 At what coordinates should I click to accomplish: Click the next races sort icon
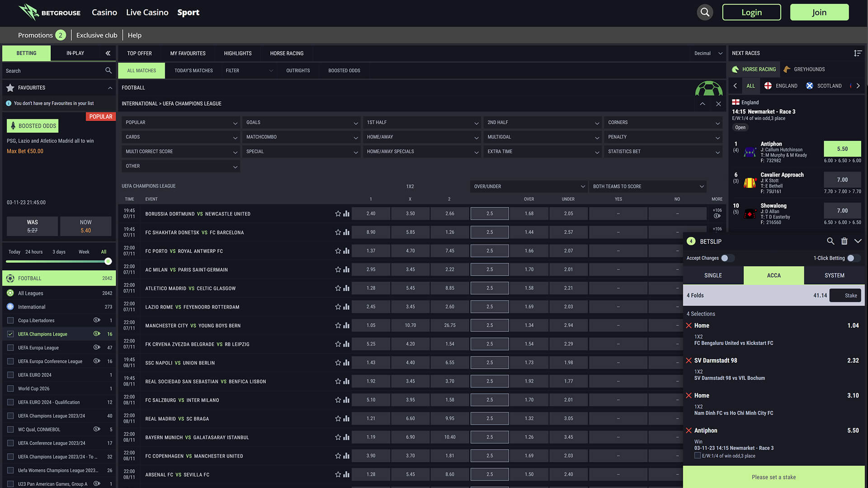(x=858, y=53)
